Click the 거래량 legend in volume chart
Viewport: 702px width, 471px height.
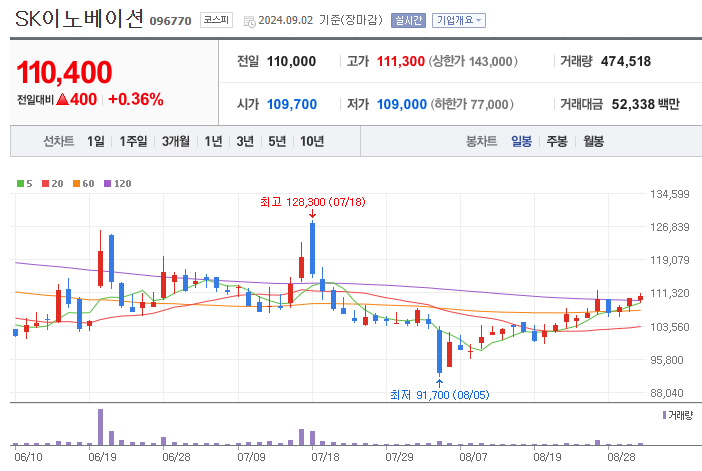(677, 415)
